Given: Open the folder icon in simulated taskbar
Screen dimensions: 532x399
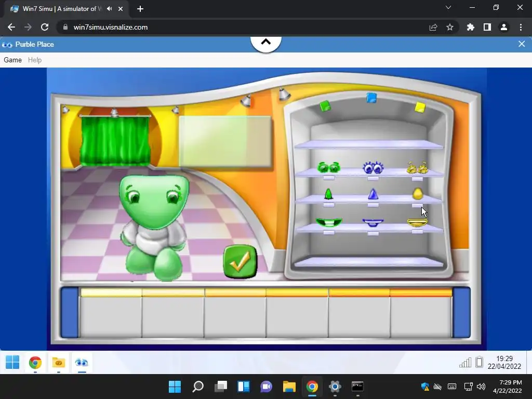Looking at the screenshot, I should click(x=58, y=362).
